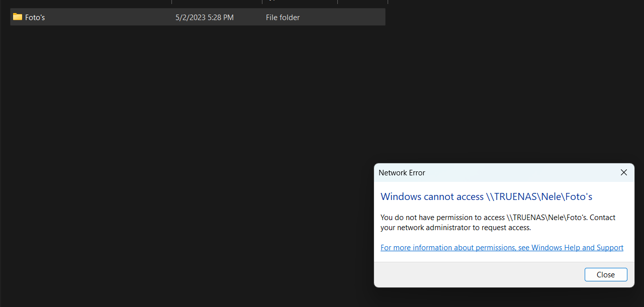Open the Windows Help and Support link
644x307 pixels.
pos(502,248)
